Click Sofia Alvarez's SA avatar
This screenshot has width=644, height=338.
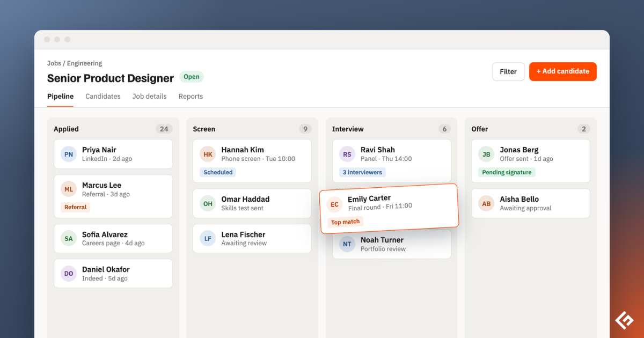point(69,239)
